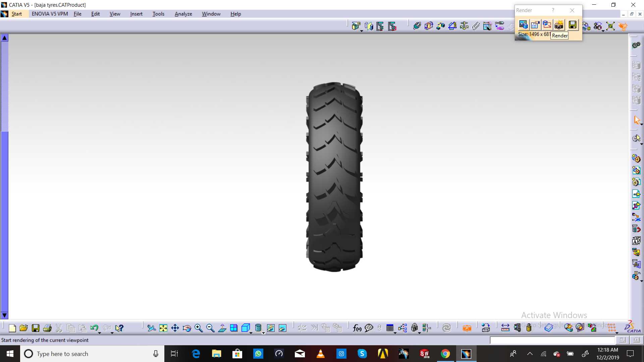
Task: Save the product with the bottom toolbar floppy icon
Action: click(x=36, y=328)
